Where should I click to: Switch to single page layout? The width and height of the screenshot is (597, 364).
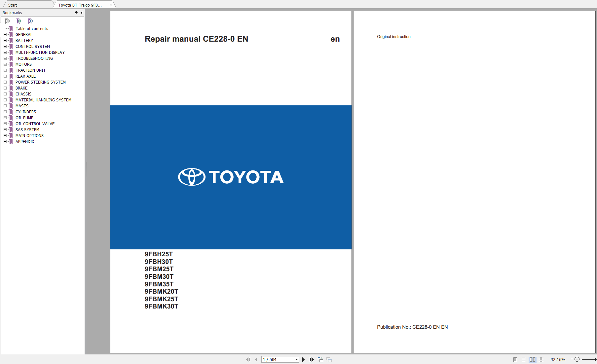[515, 359]
